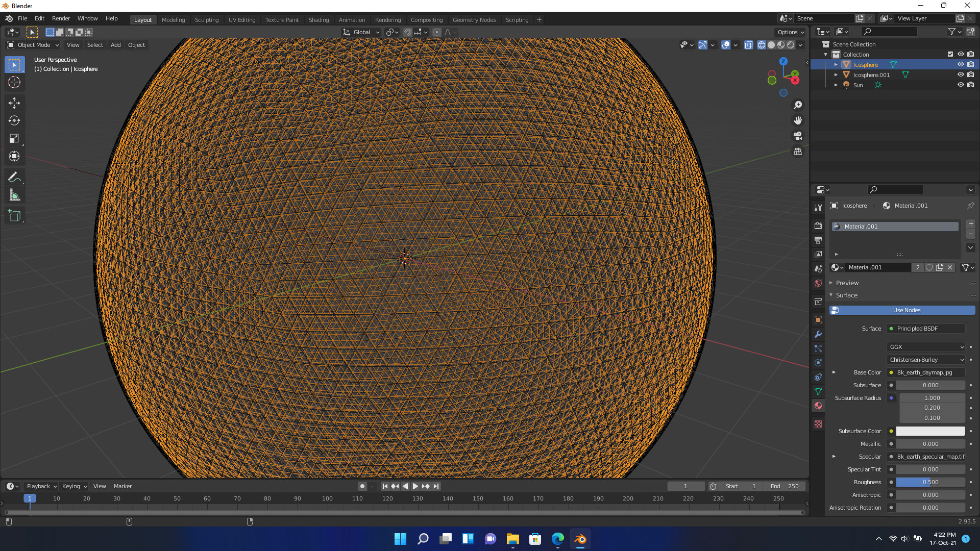Toggle Snap magnet
This screenshot has width=980, height=551.
408,32
